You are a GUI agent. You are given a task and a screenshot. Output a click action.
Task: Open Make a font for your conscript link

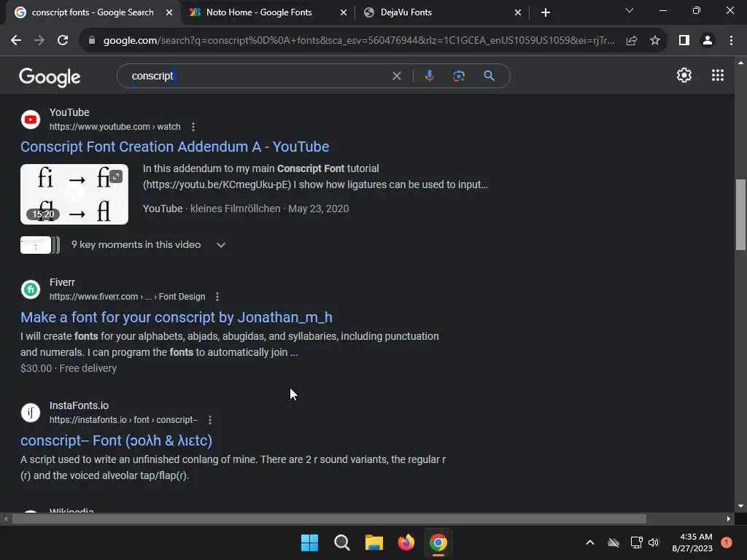click(x=177, y=317)
